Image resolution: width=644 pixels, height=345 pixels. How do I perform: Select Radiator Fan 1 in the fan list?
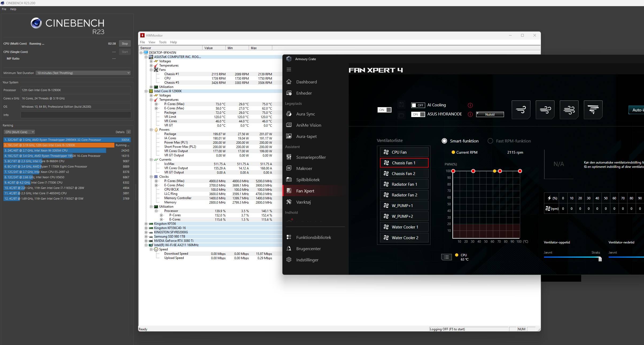point(404,184)
